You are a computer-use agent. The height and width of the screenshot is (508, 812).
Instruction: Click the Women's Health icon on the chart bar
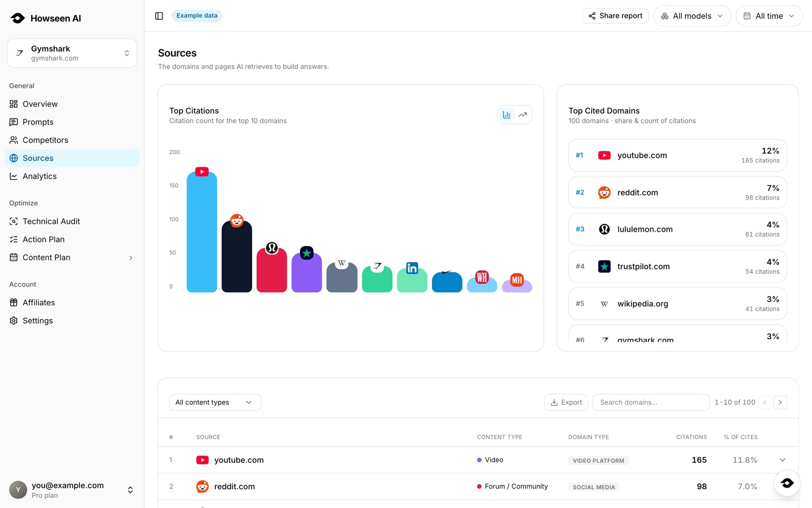482,277
